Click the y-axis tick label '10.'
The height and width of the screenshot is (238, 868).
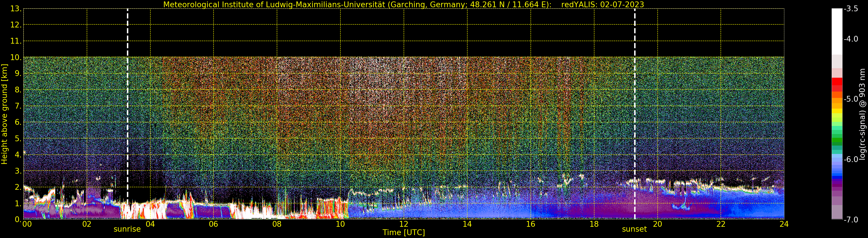click(16, 57)
